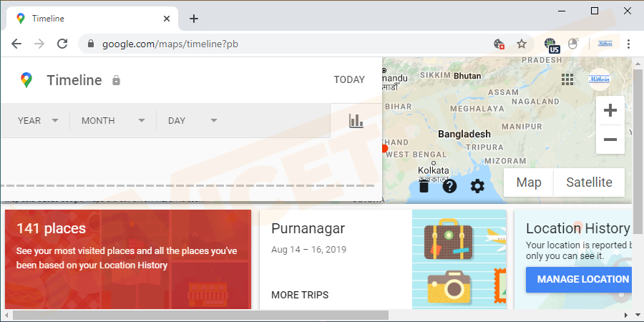This screenshot has height=322, width=644.
Task: Open Timeline settings gear icon
Action: click(x=477, y=186)
